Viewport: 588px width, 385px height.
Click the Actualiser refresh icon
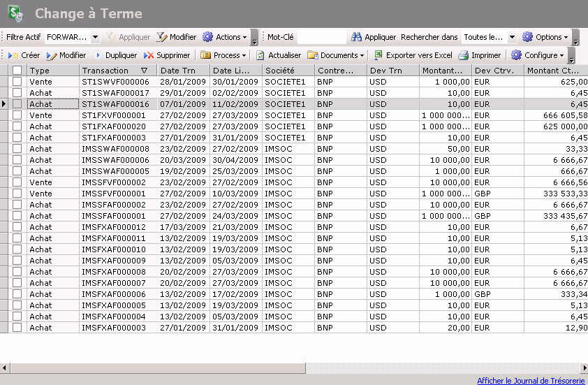click(x=260, y=55)
